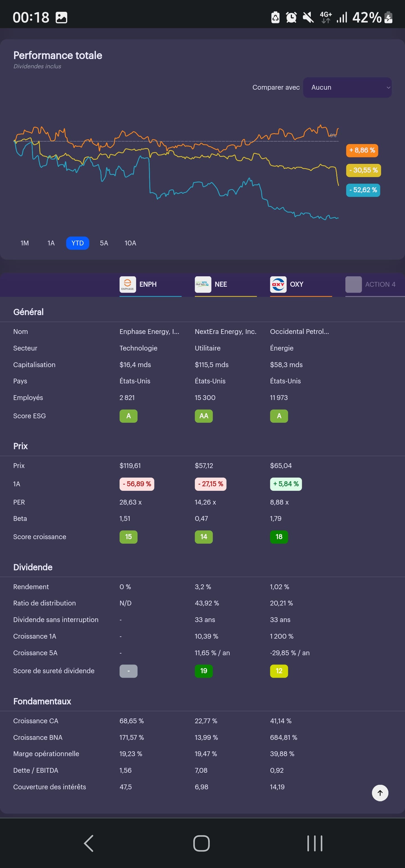Click OXY 1A change +5,84 % badge
Screen dimensions: 405x868
[x=286, y=484]
